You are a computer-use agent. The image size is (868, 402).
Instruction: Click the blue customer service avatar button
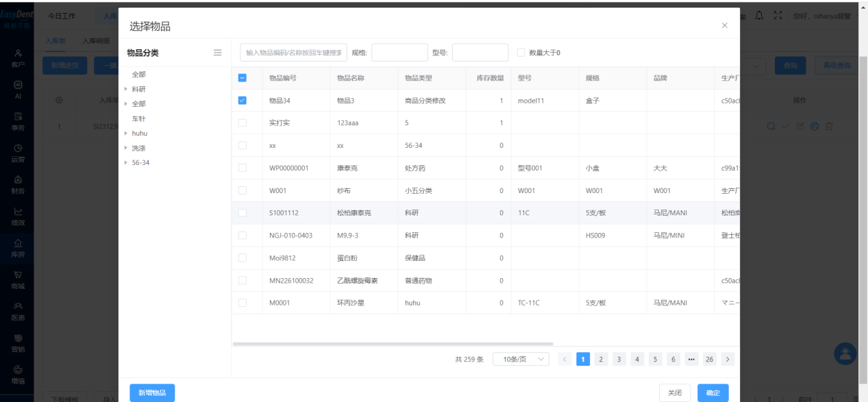pyautogui.click(x=846, y=353)
